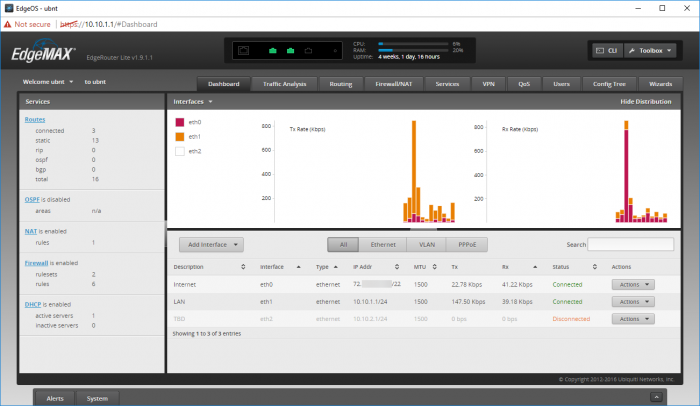Open the Routes link
Image resolution: width=700 pixels, height=406 pixels.
(x=35, y=120)
